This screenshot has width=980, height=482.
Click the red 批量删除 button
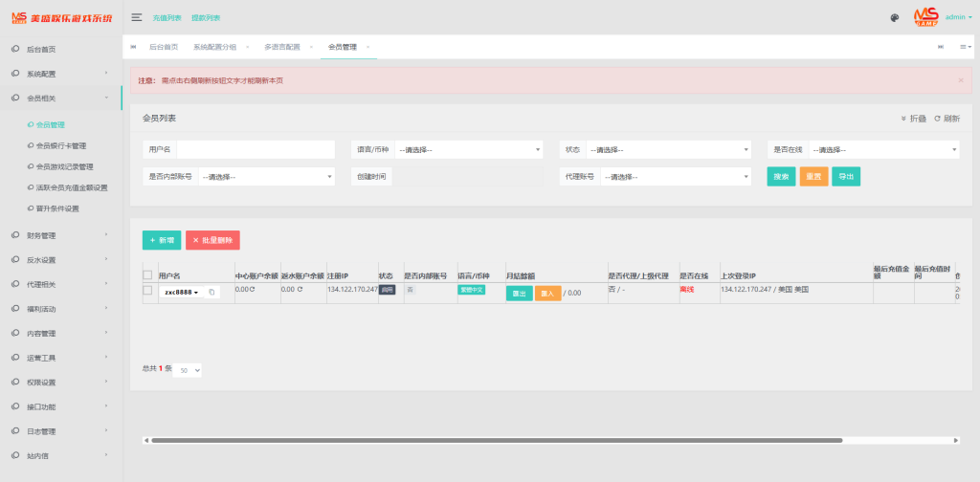(212, 241)
